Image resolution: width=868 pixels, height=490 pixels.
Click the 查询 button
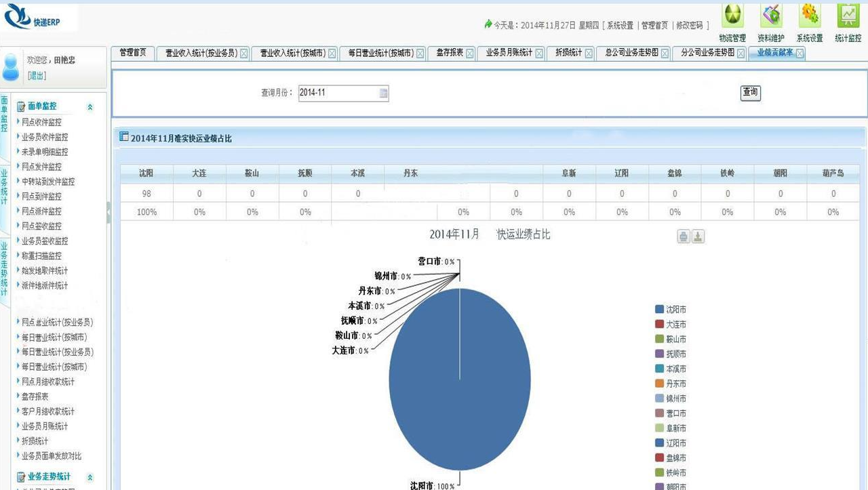750,93
